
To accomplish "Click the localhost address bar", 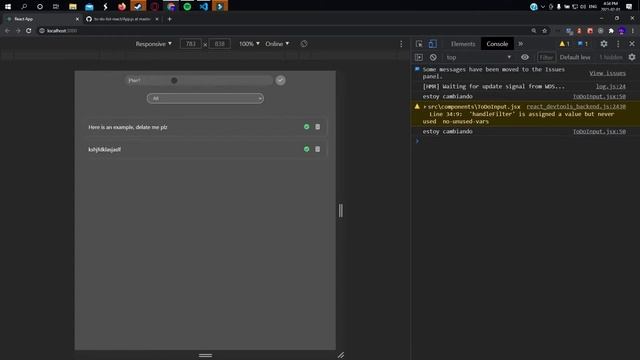I will 286,31.
